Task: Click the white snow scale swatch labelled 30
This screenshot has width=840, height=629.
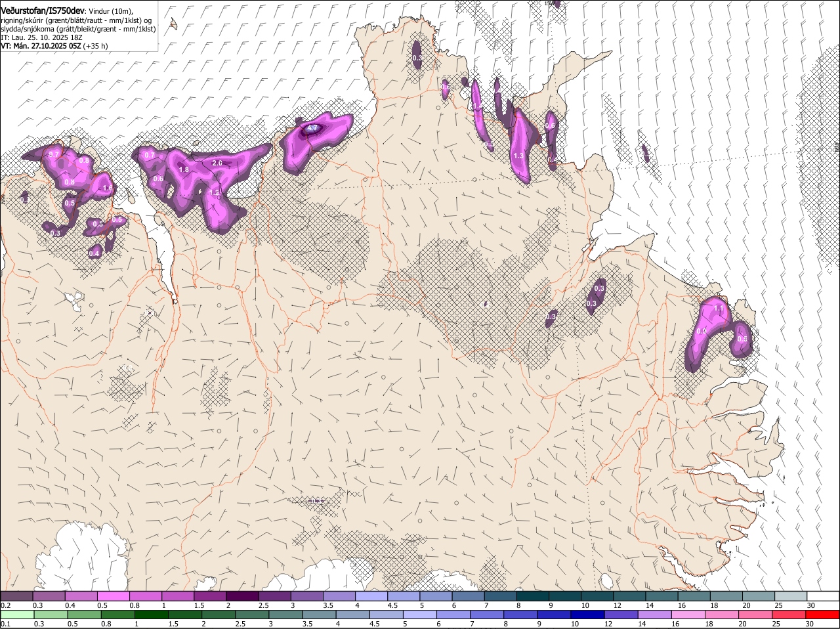Action: tap(824, 596)
